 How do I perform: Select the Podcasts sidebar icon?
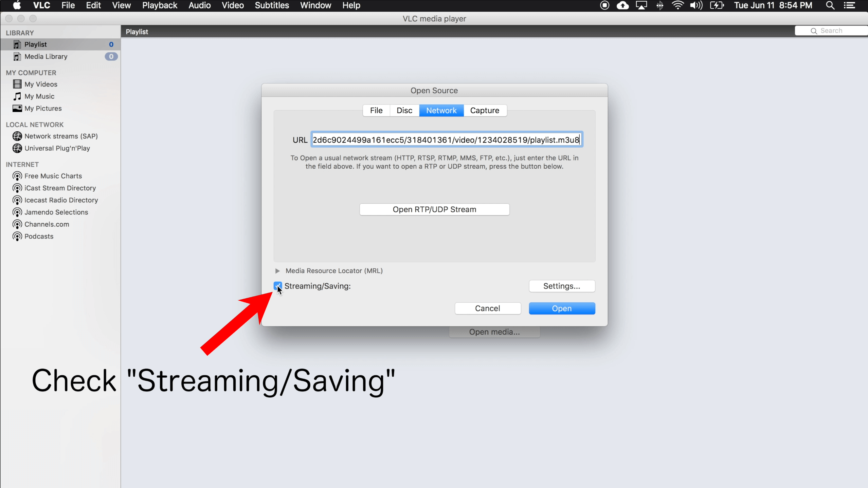(18, 235)
